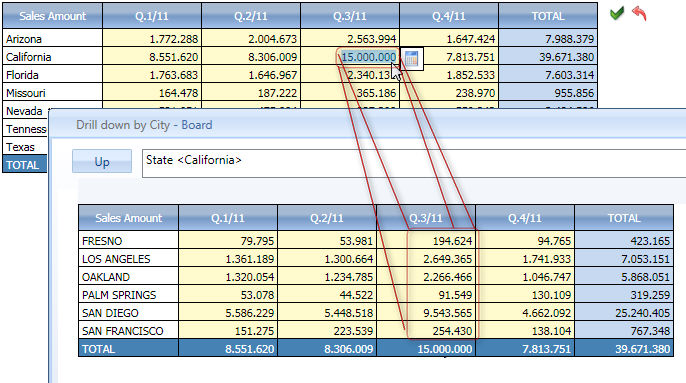Viewport: 686px width, 383px height.
Task: Open the calculator icon beside California Q.3/11
Action: [x=412, y=58]
